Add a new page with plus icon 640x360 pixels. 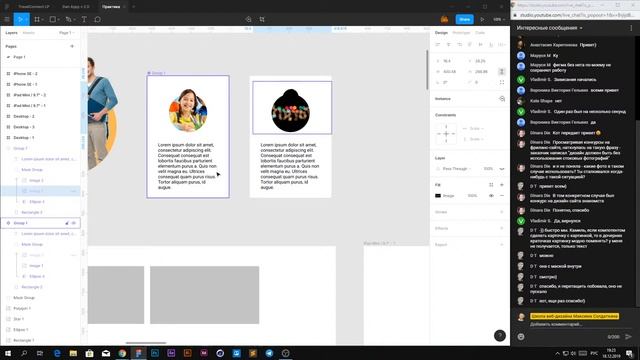coord(72,46)
